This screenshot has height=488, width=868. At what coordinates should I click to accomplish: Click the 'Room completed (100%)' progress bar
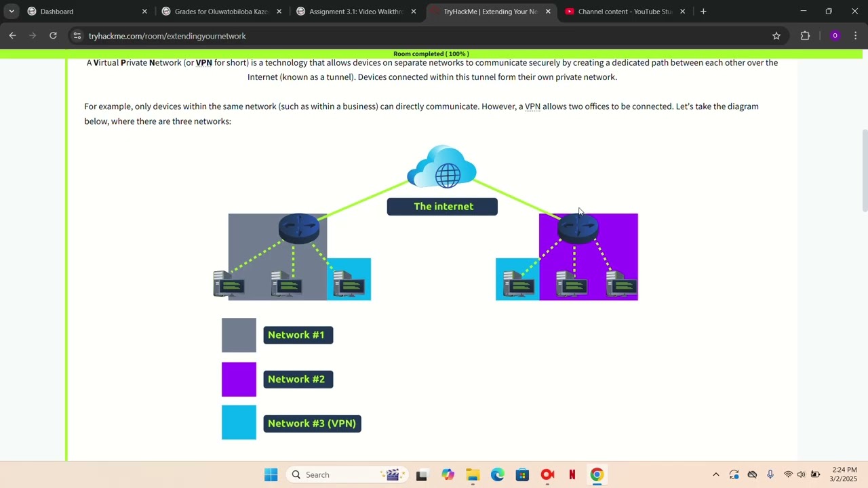431,54
